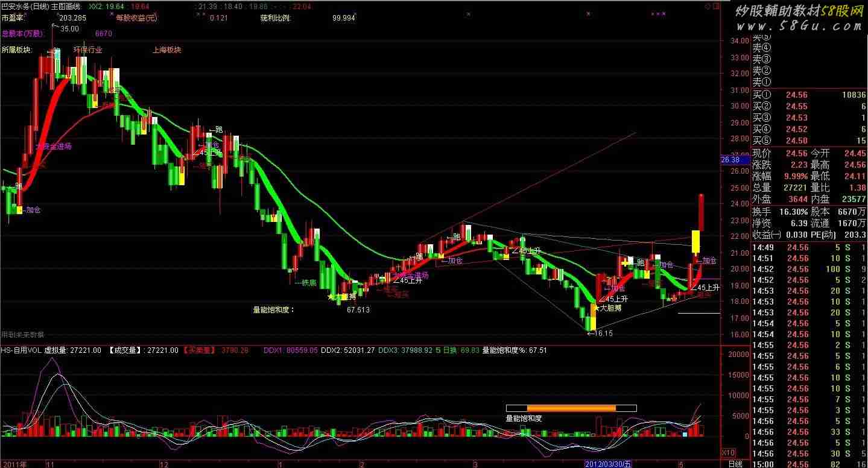Click the red square icon beside the circular icon
Image resolution: width=868 pixels, height=468 pixels.
pos(715,6)
